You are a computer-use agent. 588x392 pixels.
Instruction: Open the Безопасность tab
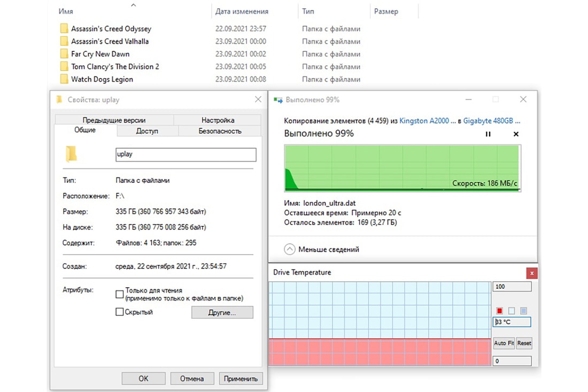220,131
